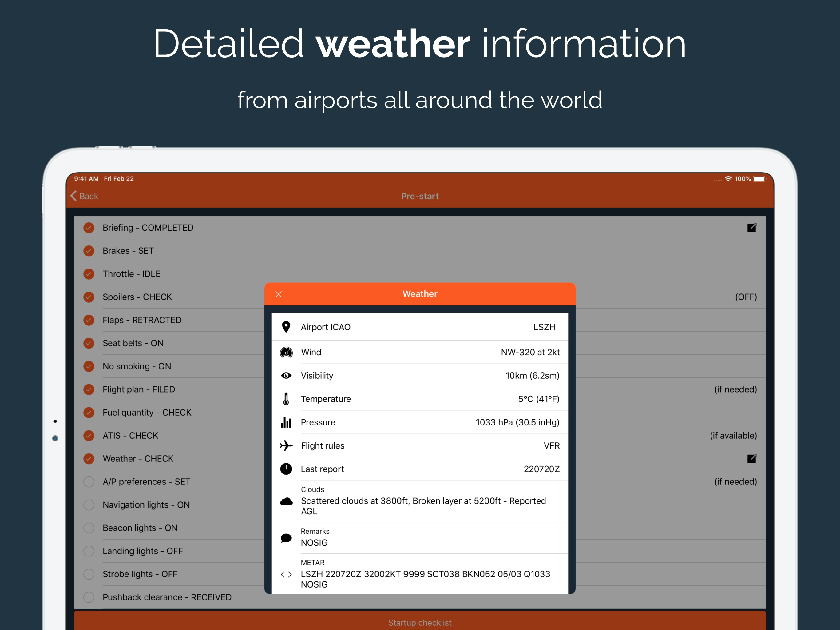Tap the location pin icon for Airport ICAO

[x=286, y=327]
